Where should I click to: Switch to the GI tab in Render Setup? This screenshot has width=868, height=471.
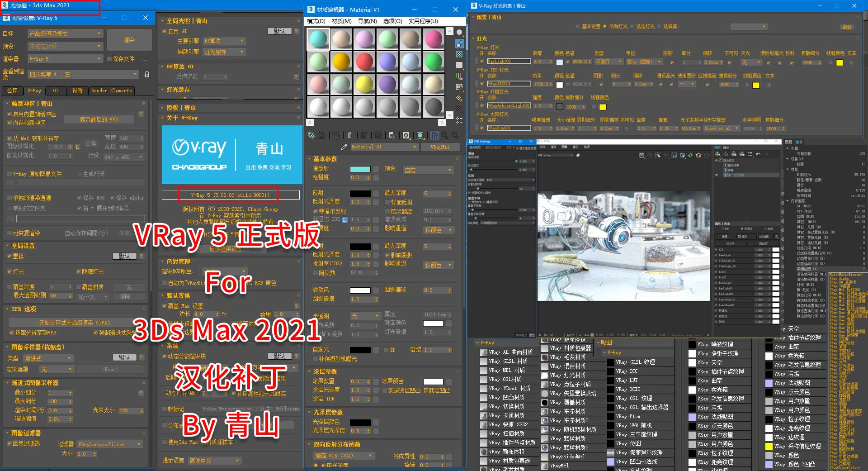(x=56, y=90)
